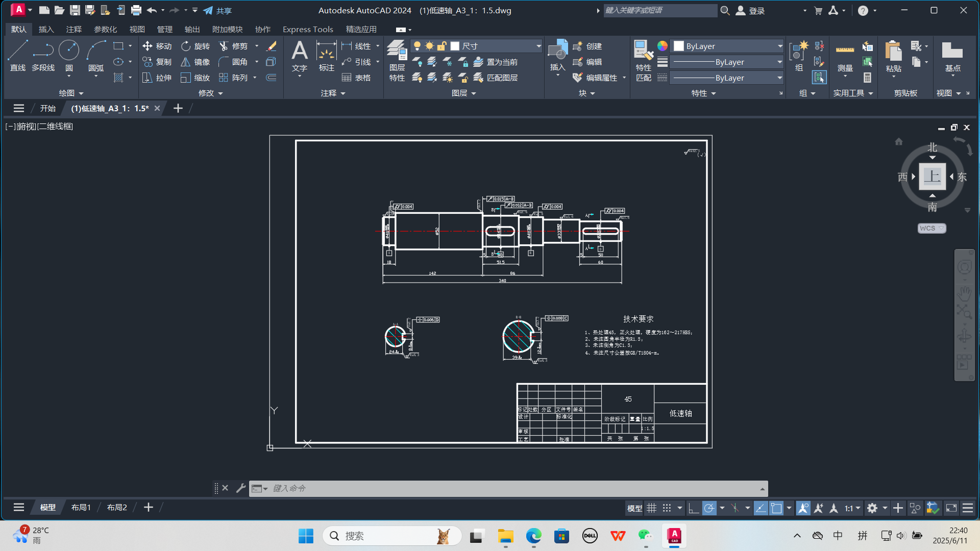Open the layer name dropdown showing 尺寸
Viewport: 980px width, 551px height.
pyautogui.click(x=538, y=46)
